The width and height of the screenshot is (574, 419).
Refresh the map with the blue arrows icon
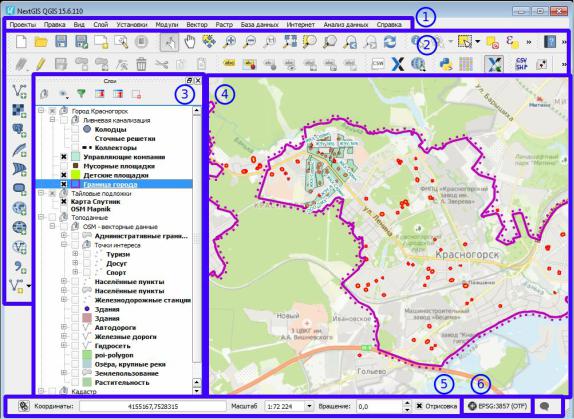[390, 42]
